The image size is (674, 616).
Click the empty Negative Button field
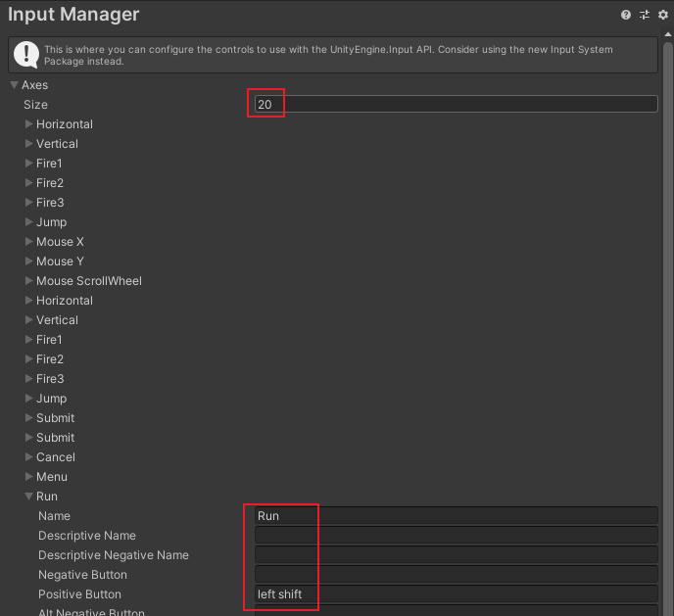tap(457, 574)
